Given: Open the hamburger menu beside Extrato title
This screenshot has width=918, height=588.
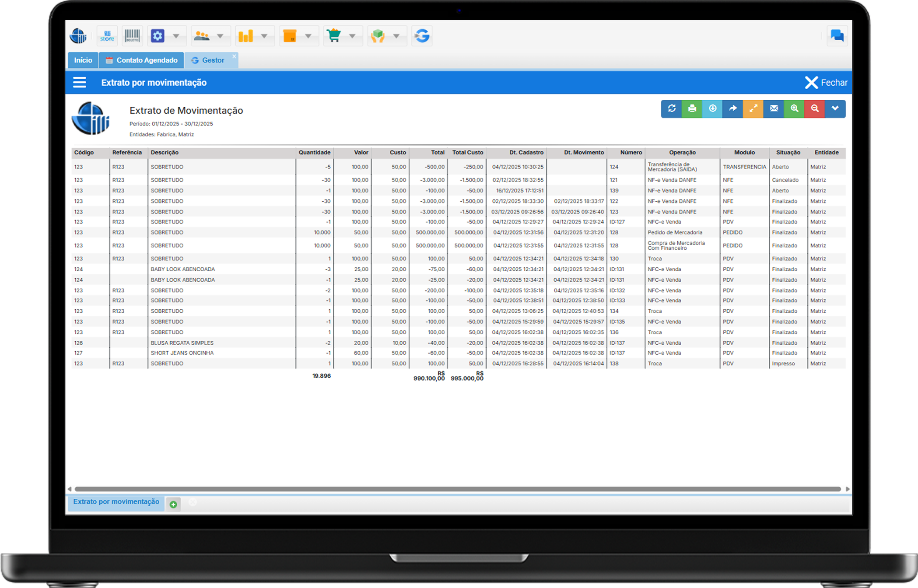Looking at the screenshot, I should [80, 83].
